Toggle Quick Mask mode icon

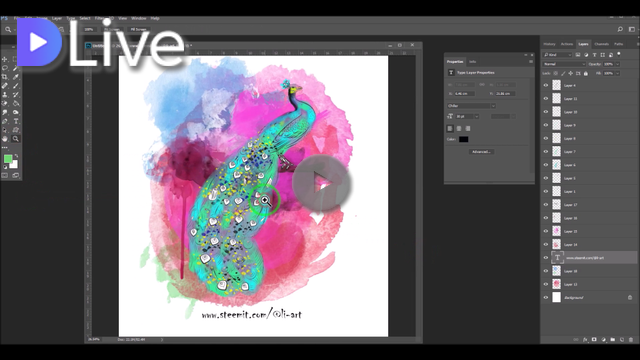(5, 176)
